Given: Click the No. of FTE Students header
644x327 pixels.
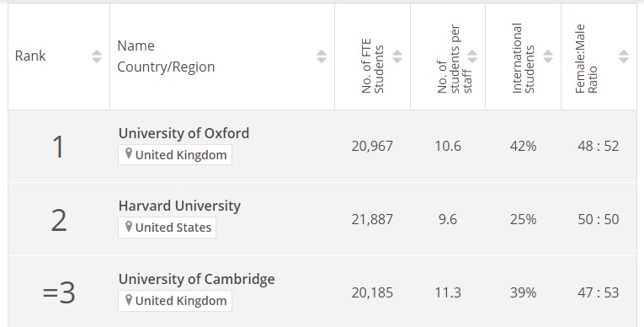Looking at the screenshot, I should pyautogui.click(x=373, y=66).
